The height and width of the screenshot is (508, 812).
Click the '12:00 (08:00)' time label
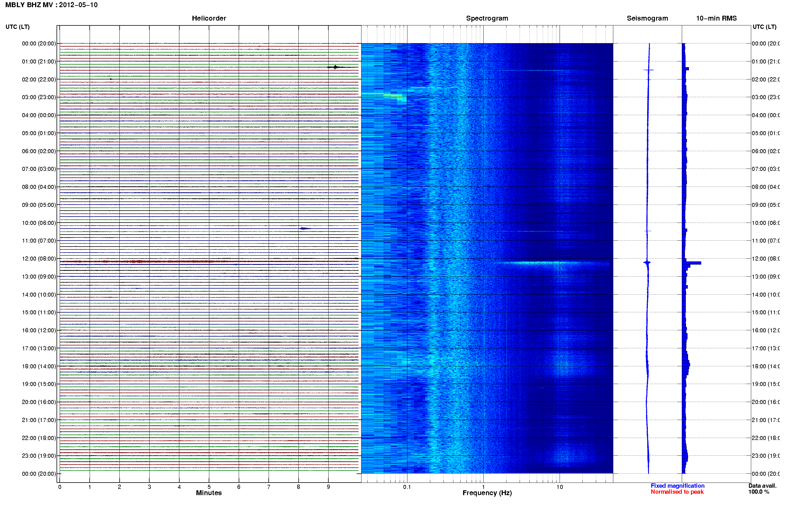click(x=39, y=259)
